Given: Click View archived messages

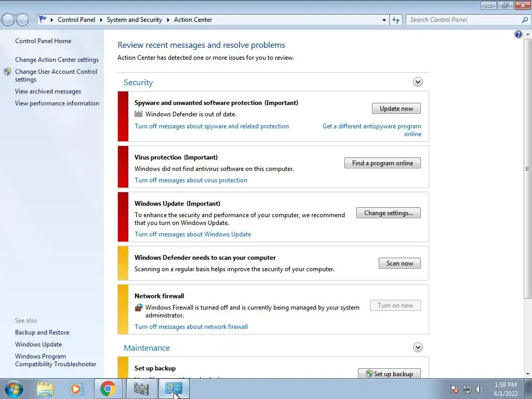Looking at the screenshot, I should [48, 91].
